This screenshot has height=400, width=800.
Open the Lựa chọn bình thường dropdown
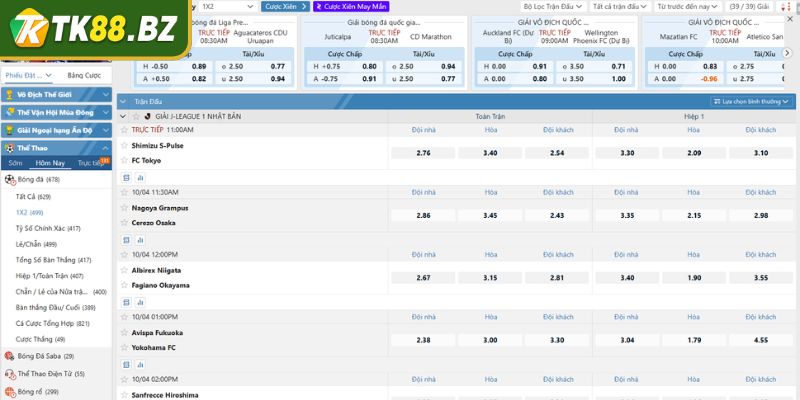click(x=753, y=101)
